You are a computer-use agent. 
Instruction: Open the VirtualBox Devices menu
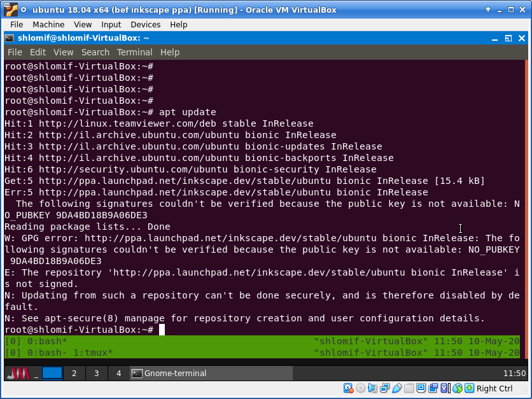145,25
